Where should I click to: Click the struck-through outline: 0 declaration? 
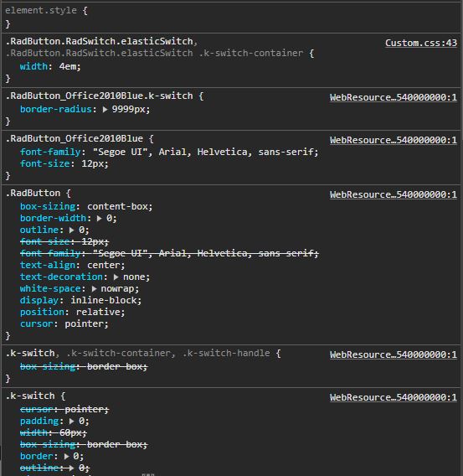tap(54, 468)
